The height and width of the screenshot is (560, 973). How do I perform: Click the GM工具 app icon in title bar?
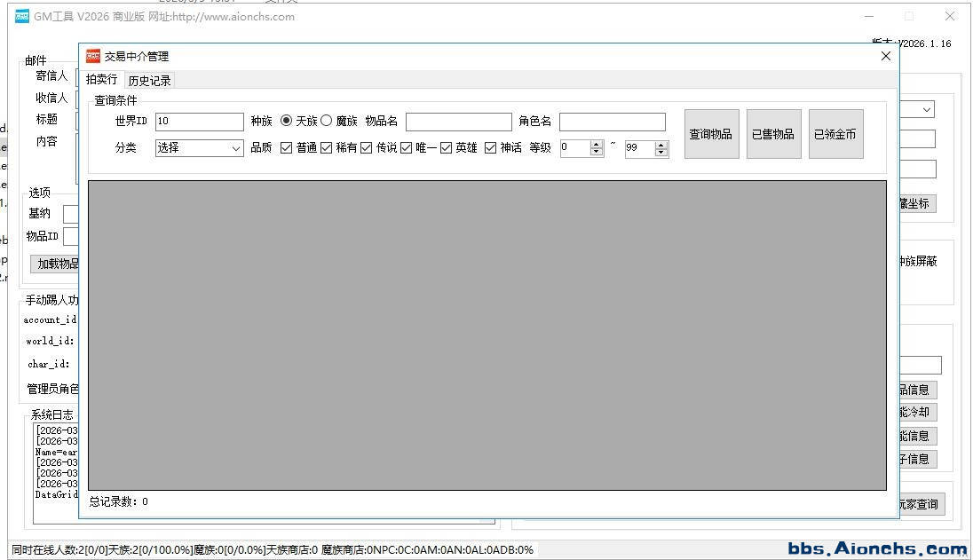[x=22, y=16]
